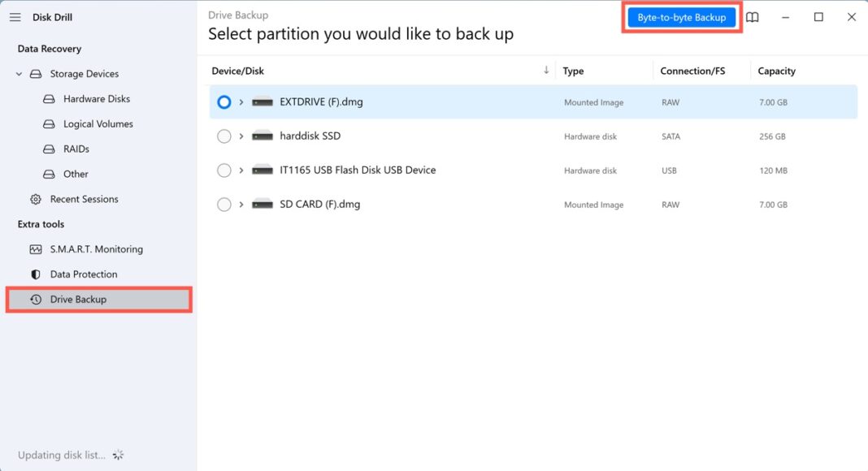Screen dimensions: 868x471
Task: Select IT1165 USB Flash Disk radio button
Action: click(x=224, y=171)
